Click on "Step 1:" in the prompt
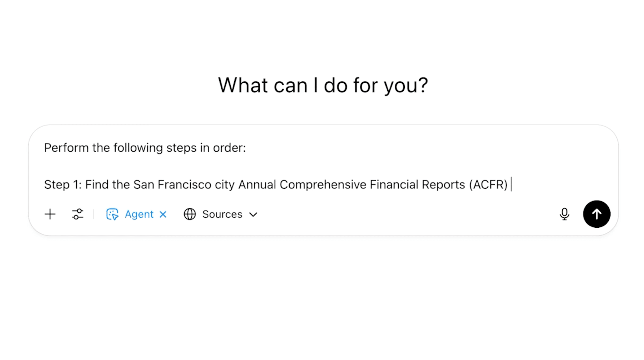 pos(63,184)
